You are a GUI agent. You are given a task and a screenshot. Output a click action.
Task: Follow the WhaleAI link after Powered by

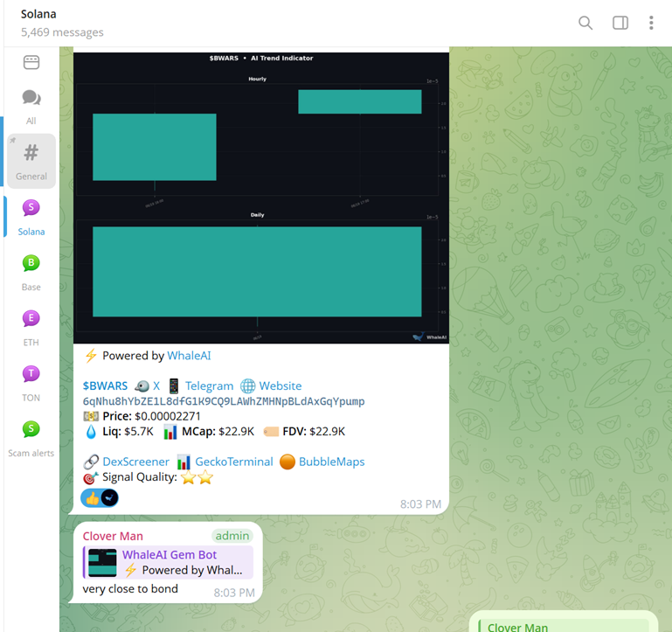(x=189, y=356)
